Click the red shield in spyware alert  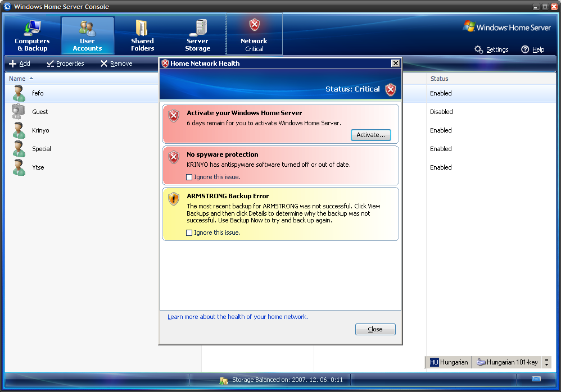coord(174,157)
